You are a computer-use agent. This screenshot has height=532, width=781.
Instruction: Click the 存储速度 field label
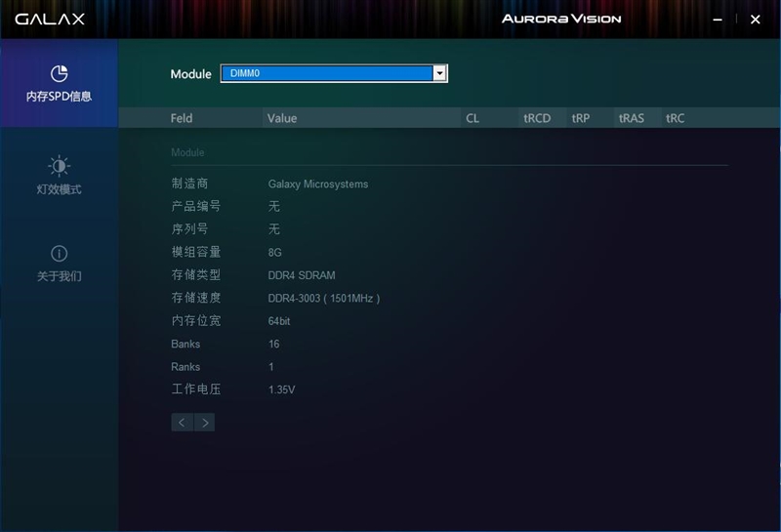coord(196,298)
